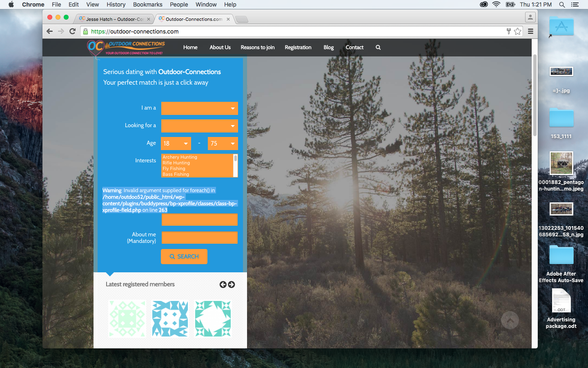Screen dimensions: 588x368
Task: Click the search magnifier in site navigation
Action: coord(378,47)
